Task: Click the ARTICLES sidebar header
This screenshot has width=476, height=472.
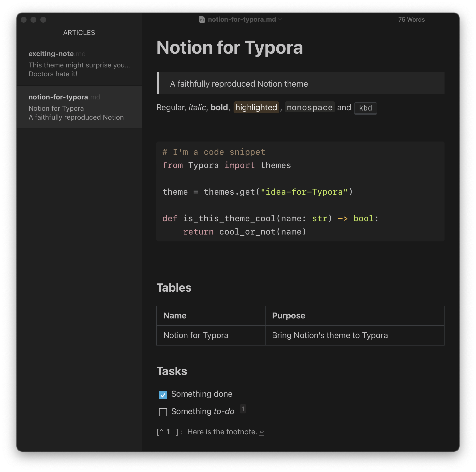Action: 79,32
